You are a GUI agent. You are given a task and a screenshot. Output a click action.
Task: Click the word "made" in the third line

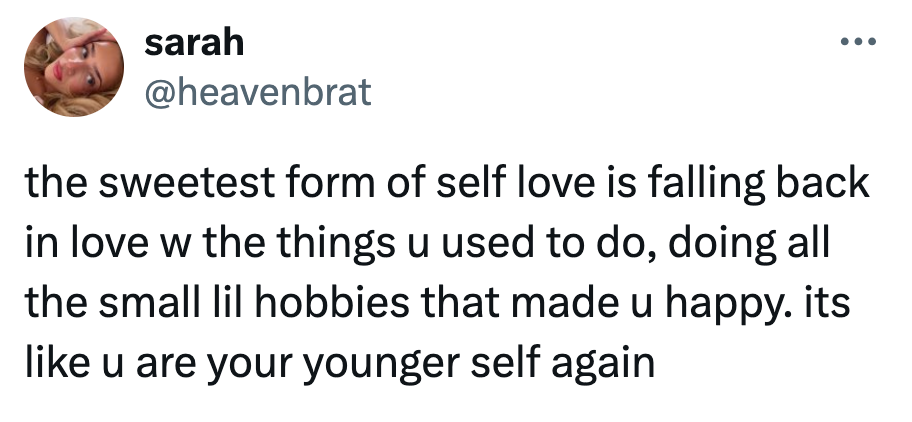(x=566, y=303)
